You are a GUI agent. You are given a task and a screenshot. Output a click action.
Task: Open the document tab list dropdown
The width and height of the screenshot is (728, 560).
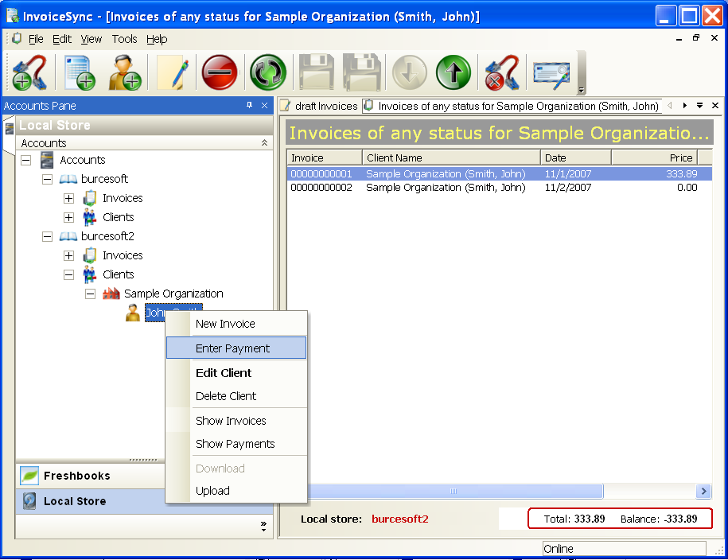click(x=699, y=106)
